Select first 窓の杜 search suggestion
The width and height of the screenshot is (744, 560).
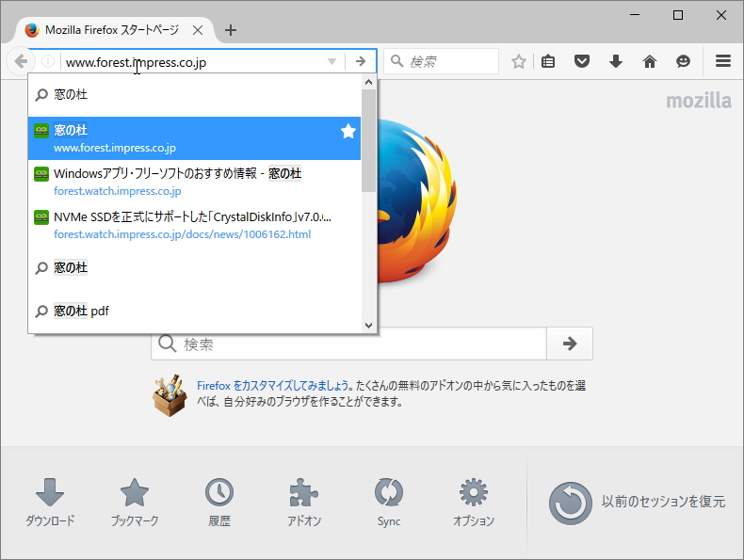195,95
